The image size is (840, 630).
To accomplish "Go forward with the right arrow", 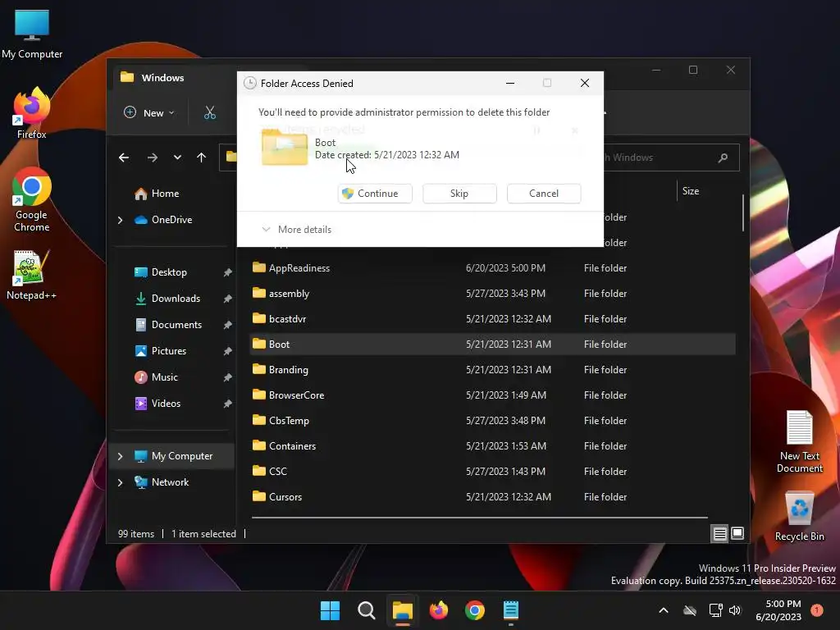I will [x=152, y=157].
